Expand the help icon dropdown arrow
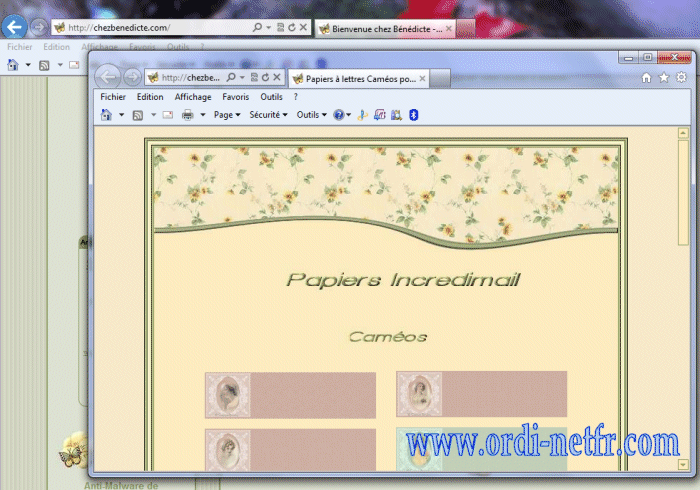The height and width of the screenshot is (490, 700). click(349, 115)
